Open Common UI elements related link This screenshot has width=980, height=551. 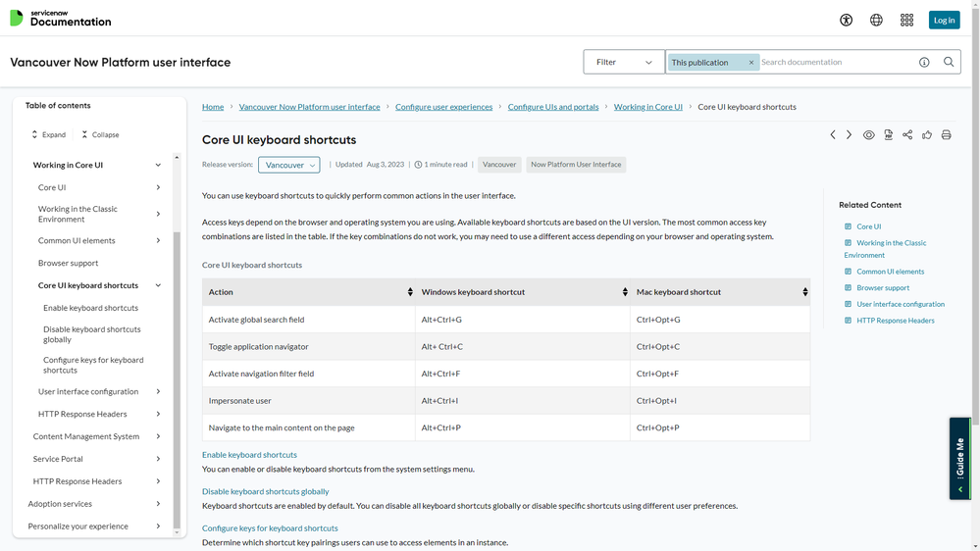890,272
